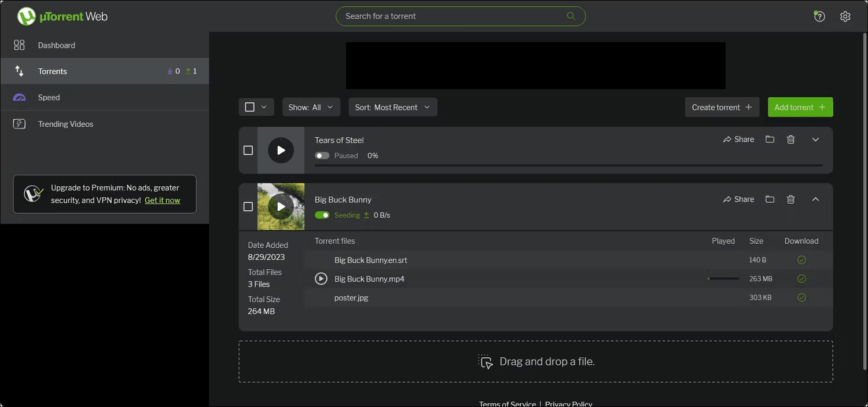The width and height of the screenshot is (868, 407).
Task: Collapse Big Buck Bunny details chevron
Action: [815, 199]
